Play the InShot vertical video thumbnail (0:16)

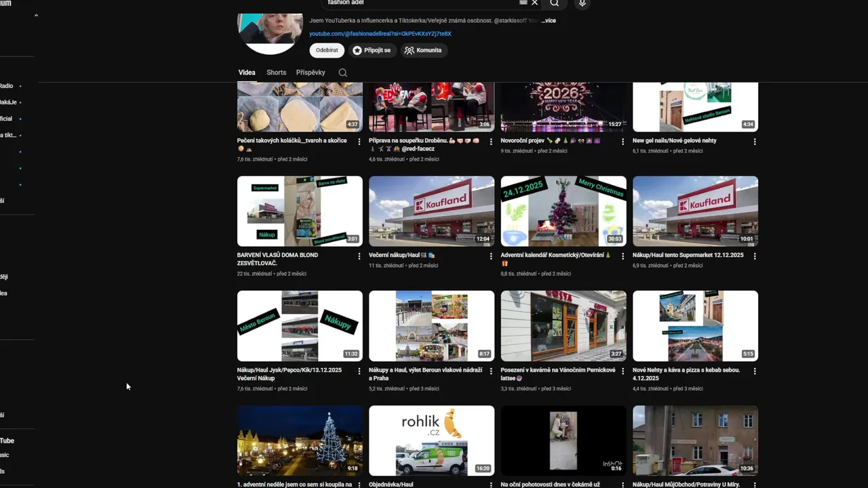tap(564, 441)
